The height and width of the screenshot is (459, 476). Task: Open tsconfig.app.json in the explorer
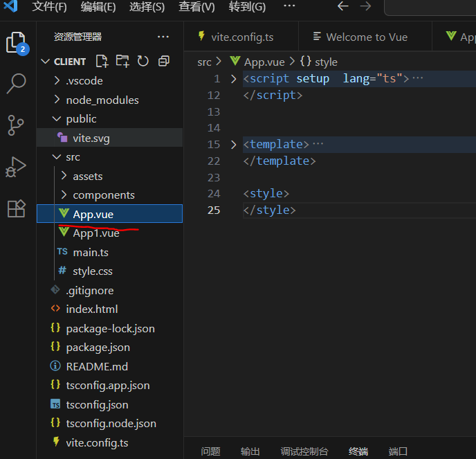[x=110, y=385]
